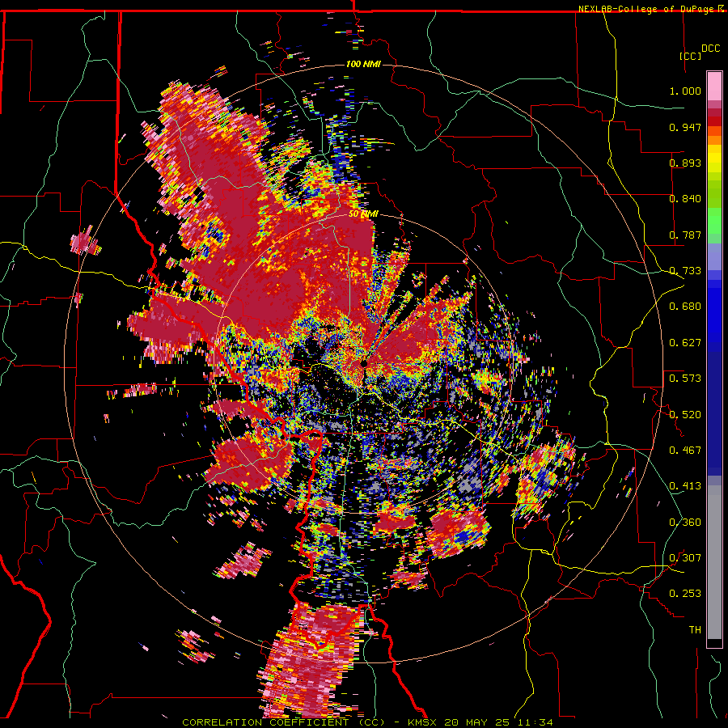The height and width of the screenshot is (728, 728).
Task: Click the 50 NMI range ring label
Action: (363, 214)
